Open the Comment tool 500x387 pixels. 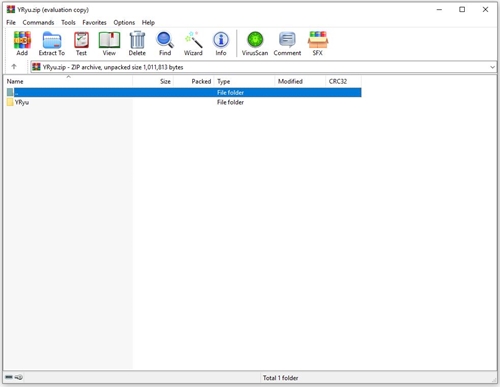pos(287,43)
